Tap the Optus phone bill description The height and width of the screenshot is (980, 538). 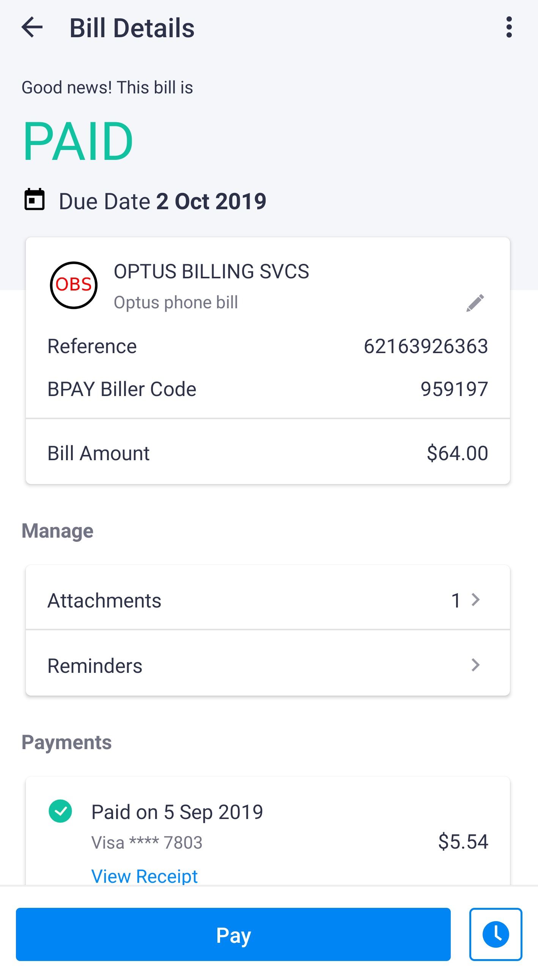[176, 303]
